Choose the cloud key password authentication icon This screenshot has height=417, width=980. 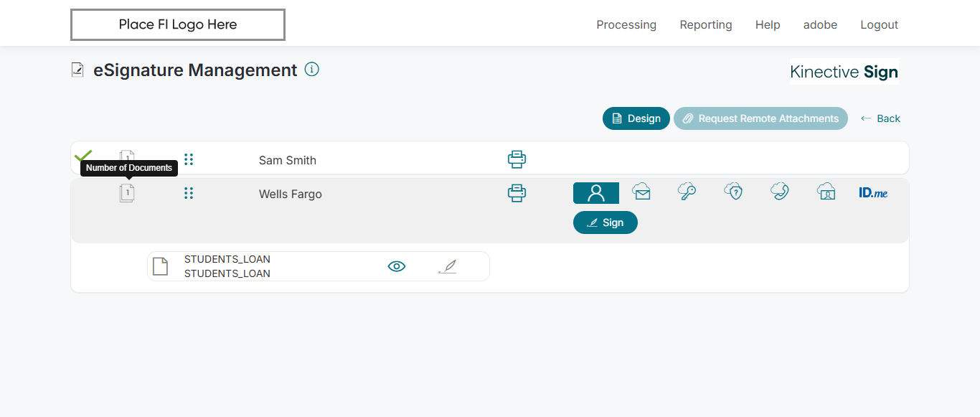point(687,192)
